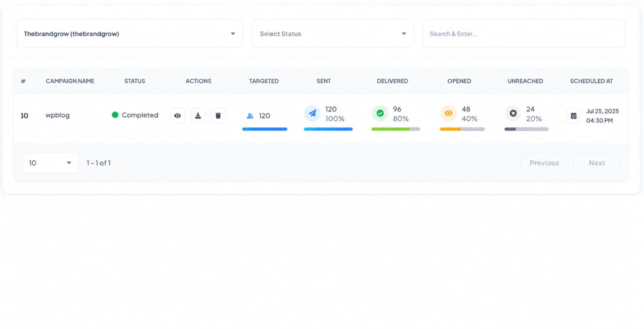
Task: Click the opened percentage 40%
Action: point(470,119)
